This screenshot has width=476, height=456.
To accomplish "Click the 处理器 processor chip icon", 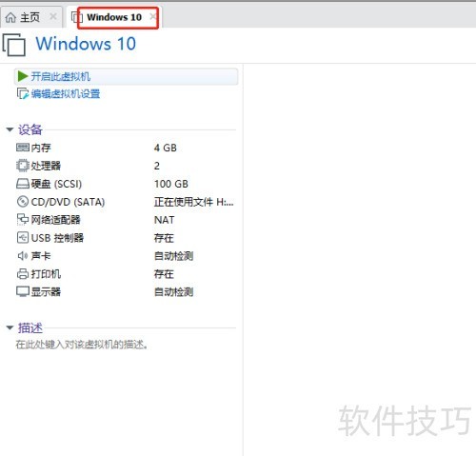I will 23,166.
